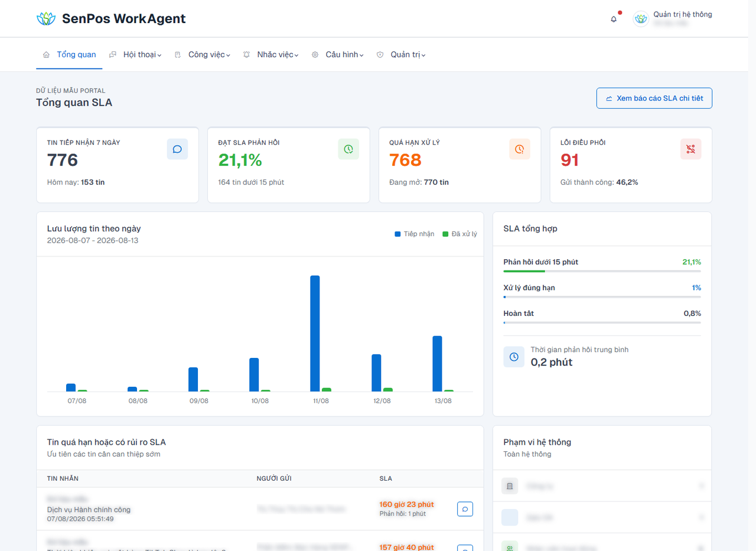Click the chart icon in the SLA report button
The image size is (756, 551).
[609, 99]
